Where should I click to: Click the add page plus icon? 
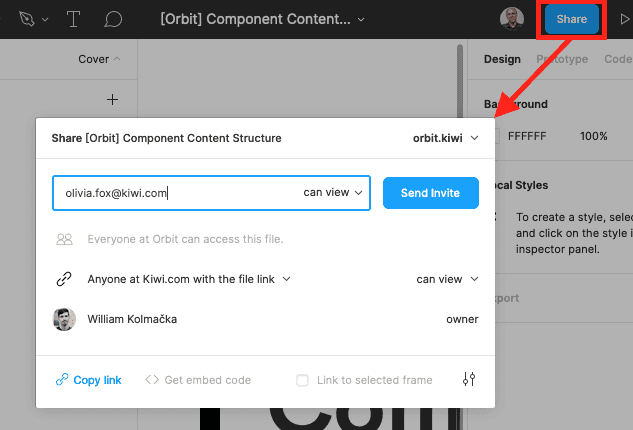[x=113, y=99]
